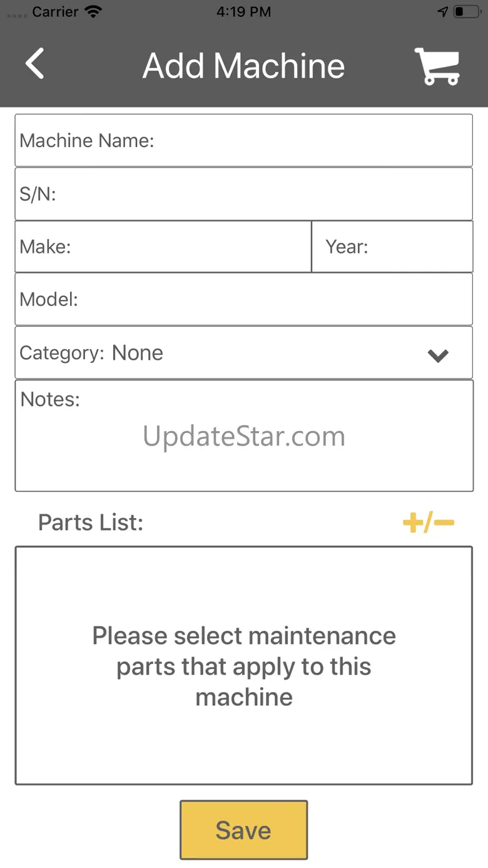
Task: Open the shopping cart icon
Action: coord(438,66)
